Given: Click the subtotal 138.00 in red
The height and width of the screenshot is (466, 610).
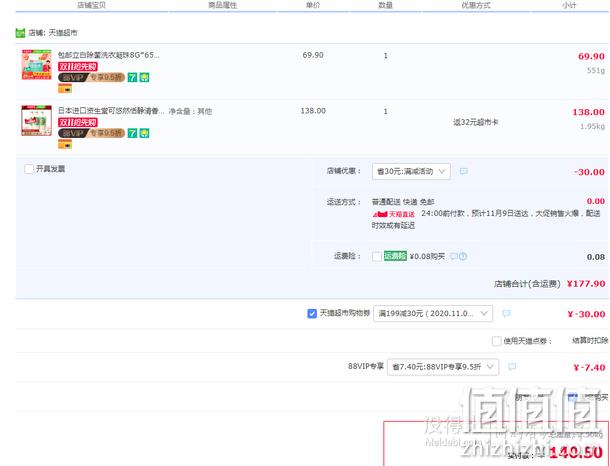Looking at the screenshot, I should point(588,112).
